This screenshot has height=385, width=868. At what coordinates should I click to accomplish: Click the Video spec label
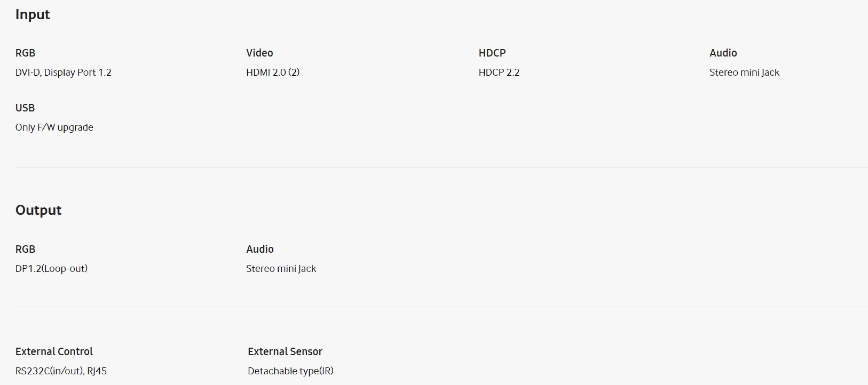[259, 53]
